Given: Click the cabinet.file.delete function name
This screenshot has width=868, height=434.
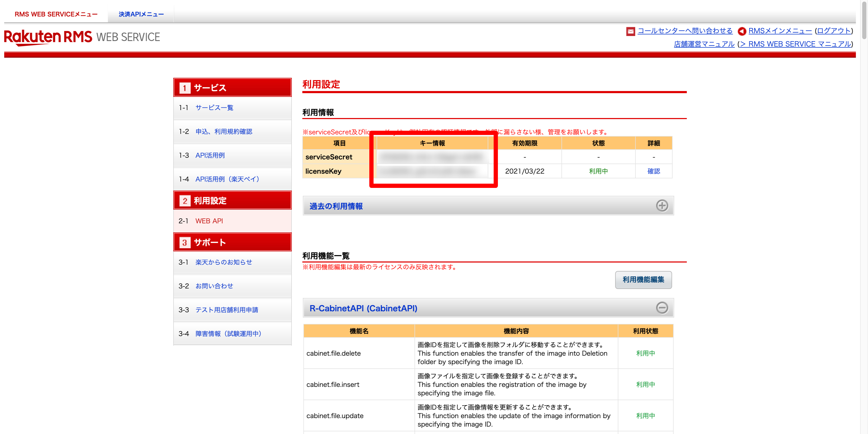Looking at the screenshot, I should click(333, 354).
